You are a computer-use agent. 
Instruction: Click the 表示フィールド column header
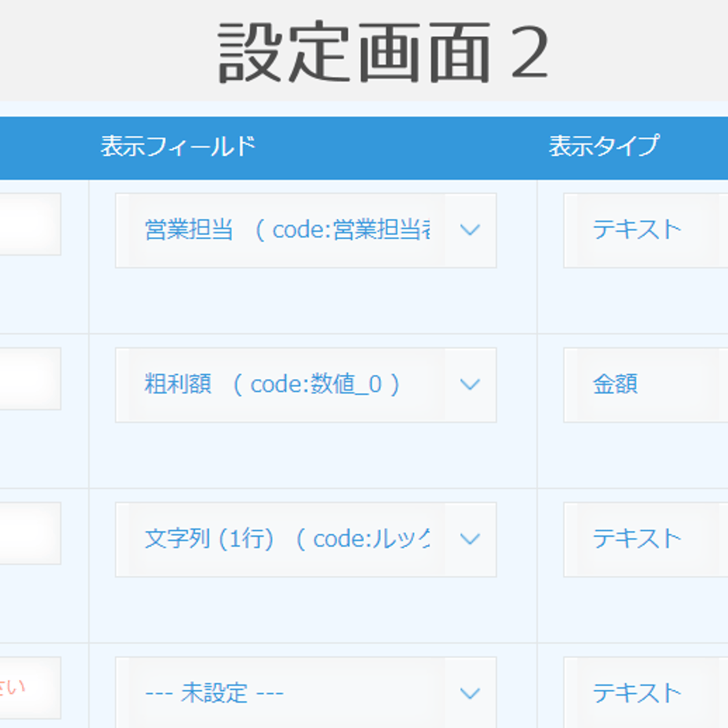[x=178, y=146]
